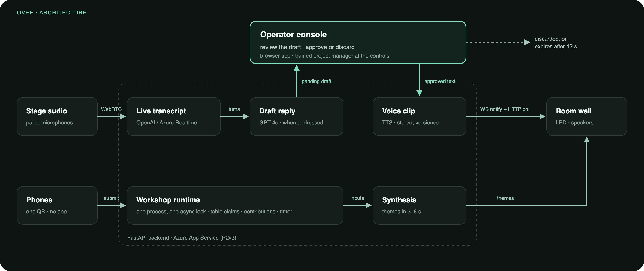Click the Workshop runtime node
Screen dimensions: 644x271
tap(235, 205)
